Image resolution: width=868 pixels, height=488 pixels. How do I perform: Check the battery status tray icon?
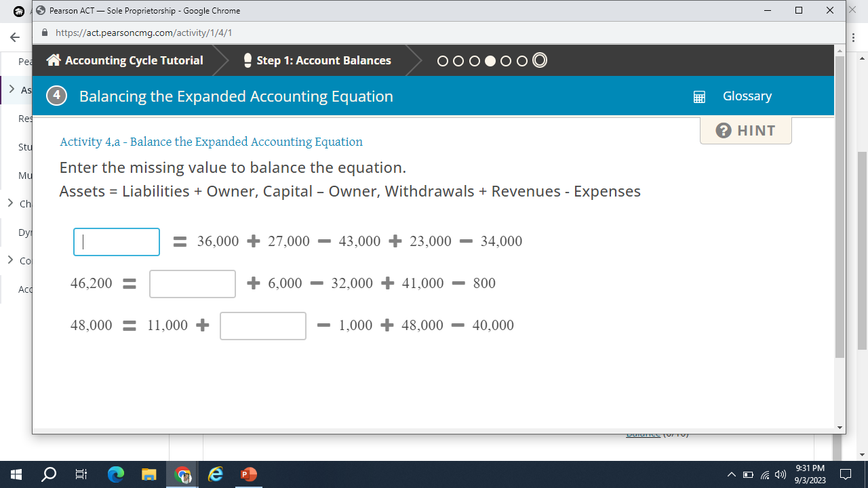pyautogui.click(x=749, y=474)
